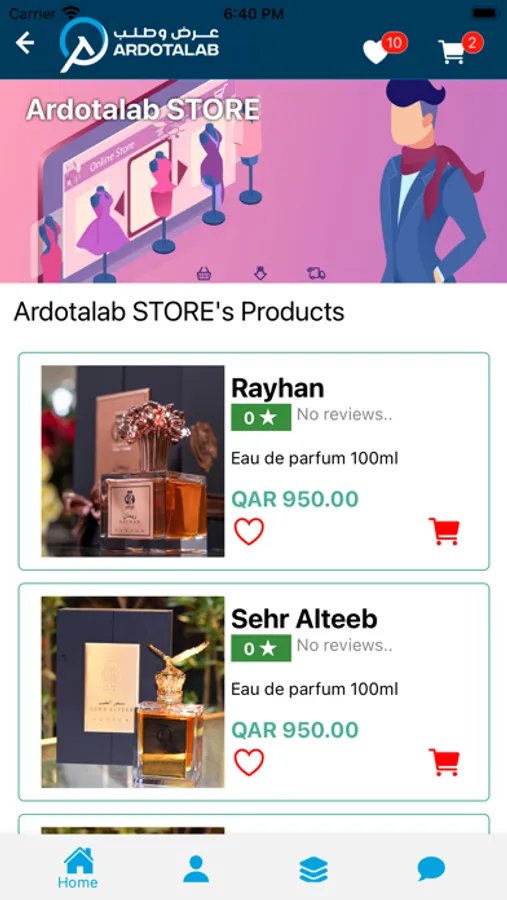Open the stacked layers categories tab
507x900 pixels.
pos(314,869)
